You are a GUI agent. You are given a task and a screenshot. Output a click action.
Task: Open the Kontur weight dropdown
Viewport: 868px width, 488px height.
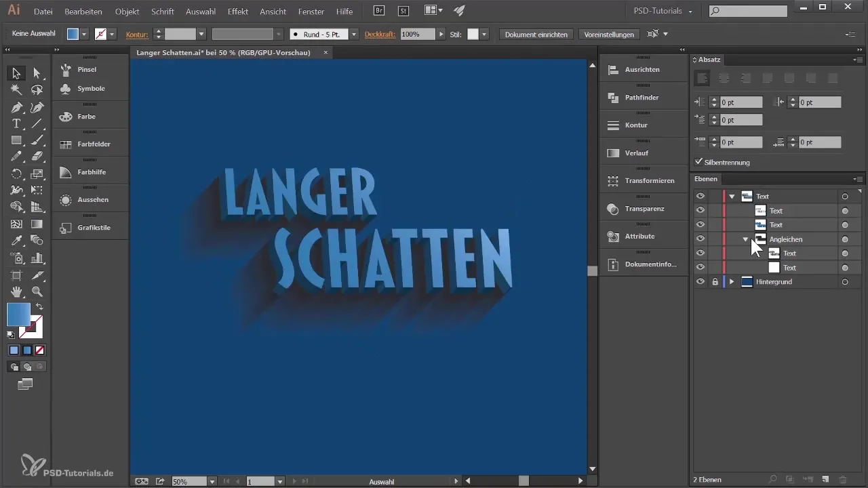[x=201, y=34]
